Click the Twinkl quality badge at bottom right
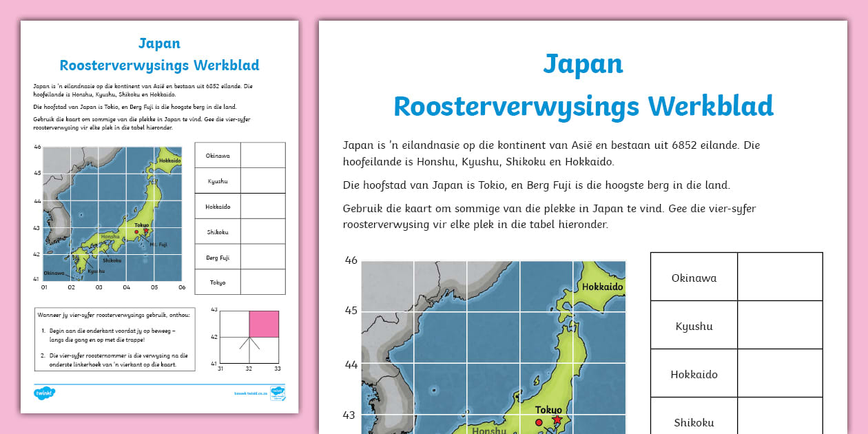The height and width of the screenshot is (434, 868). pos(278,393)
